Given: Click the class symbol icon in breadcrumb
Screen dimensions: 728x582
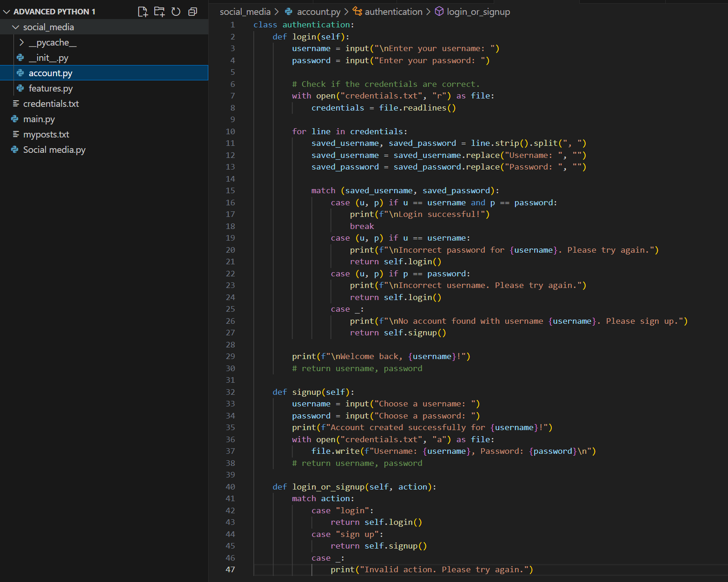Looking at the screenshot, I should coord(357,12).
